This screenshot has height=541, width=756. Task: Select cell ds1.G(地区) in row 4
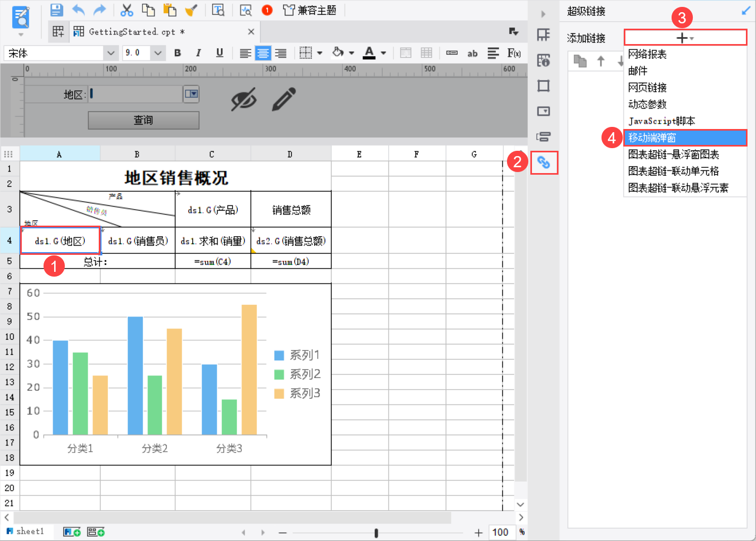(60, 241)
